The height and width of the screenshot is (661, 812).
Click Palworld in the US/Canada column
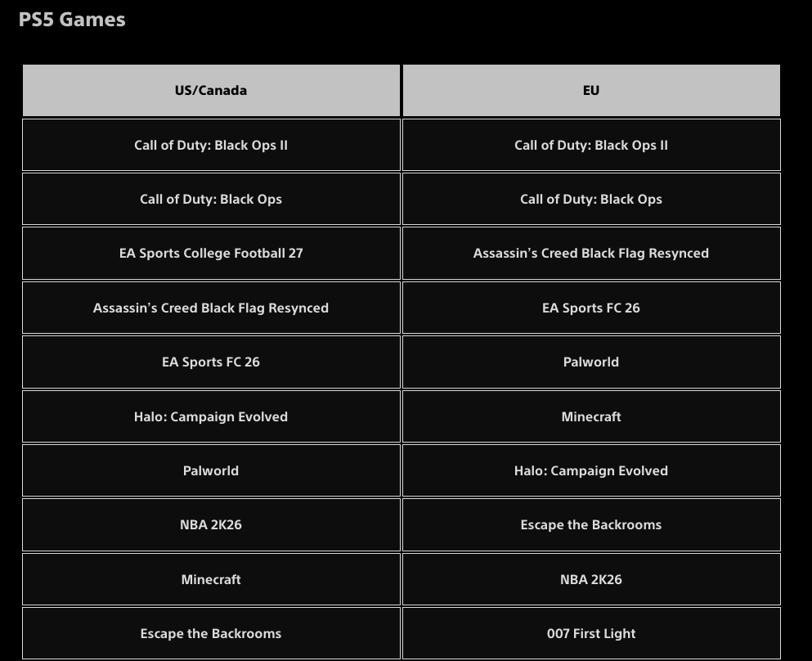click(211, 470)
